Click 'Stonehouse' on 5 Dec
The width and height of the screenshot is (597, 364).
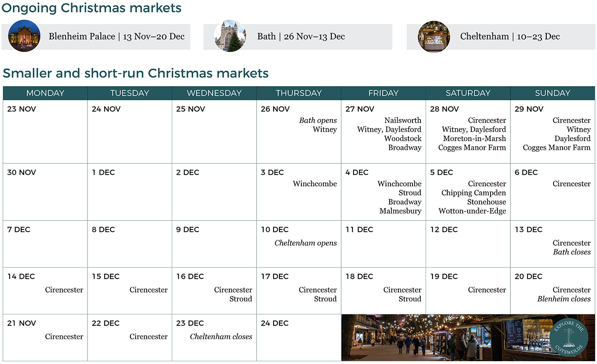coord(487,202)
